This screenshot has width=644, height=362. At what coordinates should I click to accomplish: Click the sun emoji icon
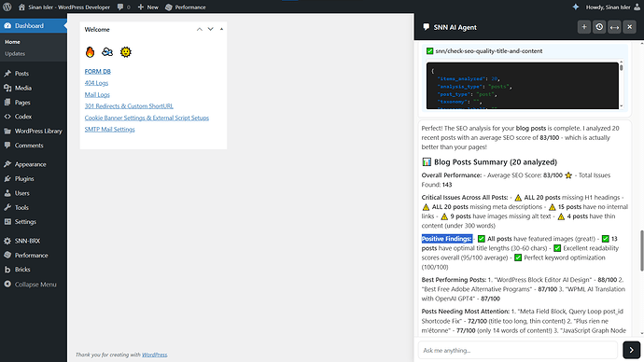[126, 51]
